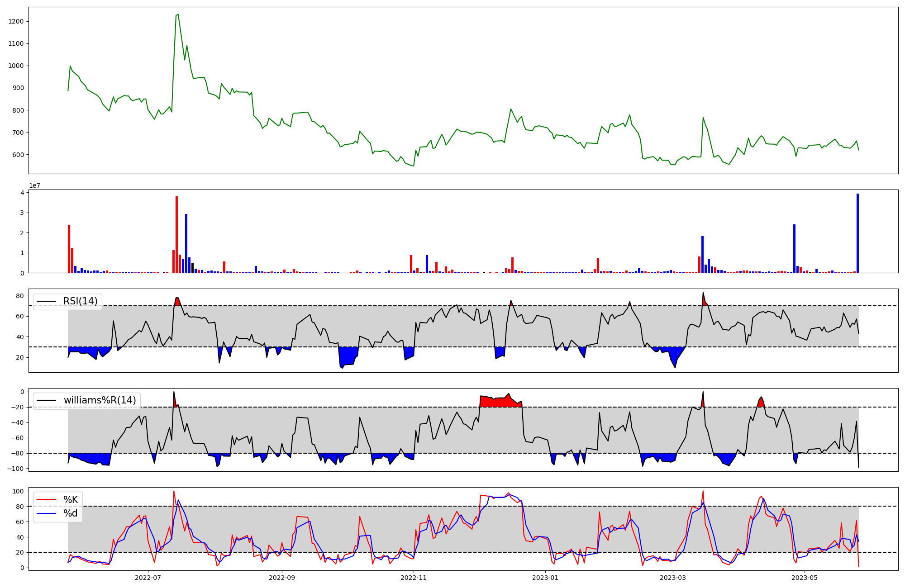Select the %K legend label
The image size is (905, 588).
[x=71, y=500]
